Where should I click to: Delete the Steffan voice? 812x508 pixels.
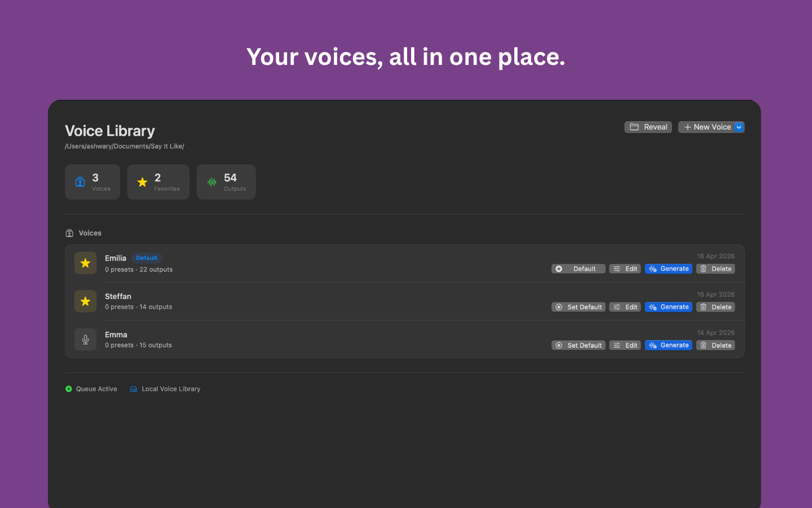[716, 307]
